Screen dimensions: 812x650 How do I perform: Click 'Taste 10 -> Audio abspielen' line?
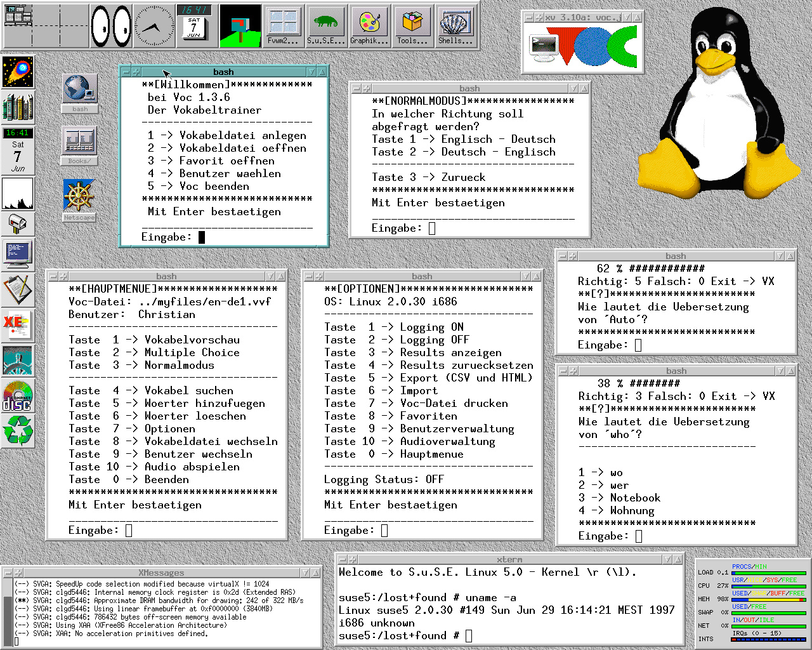tap(154, 467)
